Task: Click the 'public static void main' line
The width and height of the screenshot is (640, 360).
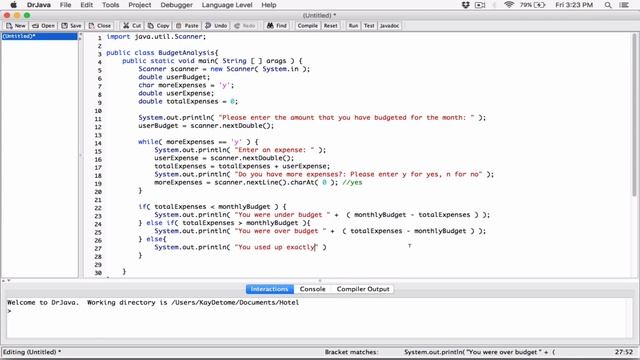Action: (212, 61)
